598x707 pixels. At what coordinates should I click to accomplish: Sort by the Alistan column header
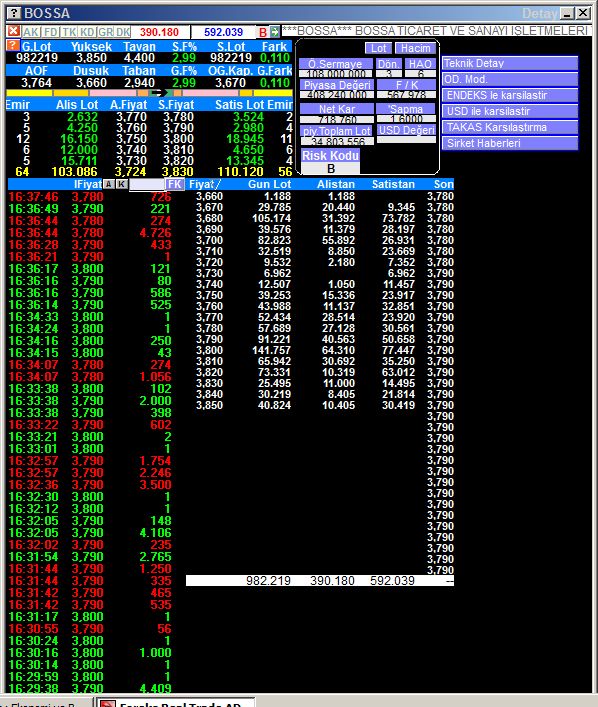coord(336,184)
